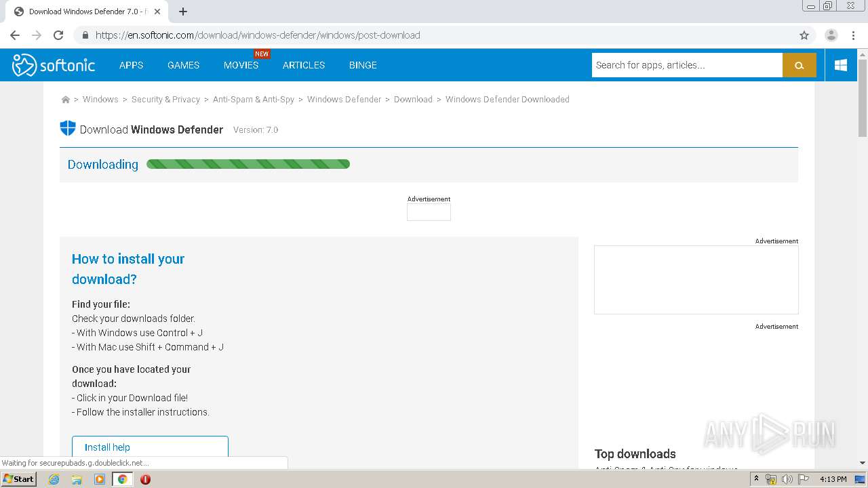Click the Top downloads heading
Viewport: 868px width, 488px height.
pos(635,454)
